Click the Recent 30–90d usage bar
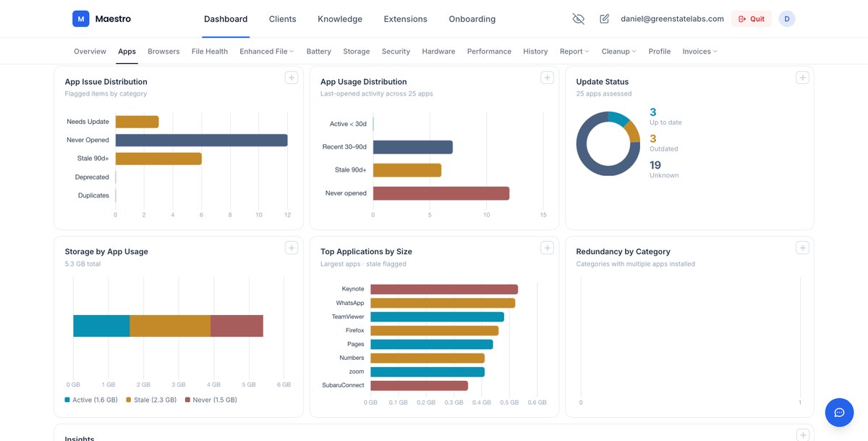This screenshot has height=441, width=868. click(x=413, y=147)
